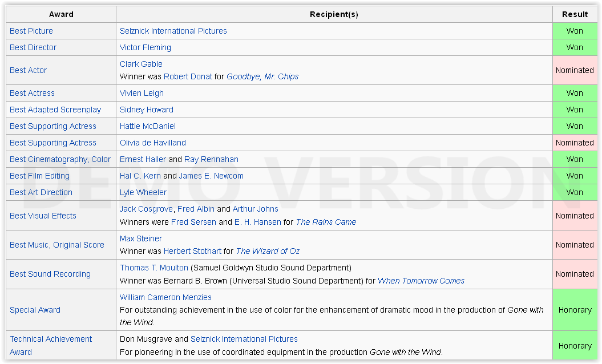
Task: Click Best Supporting Actress in Hattie McDaniel's row
Action: (53, 126)
